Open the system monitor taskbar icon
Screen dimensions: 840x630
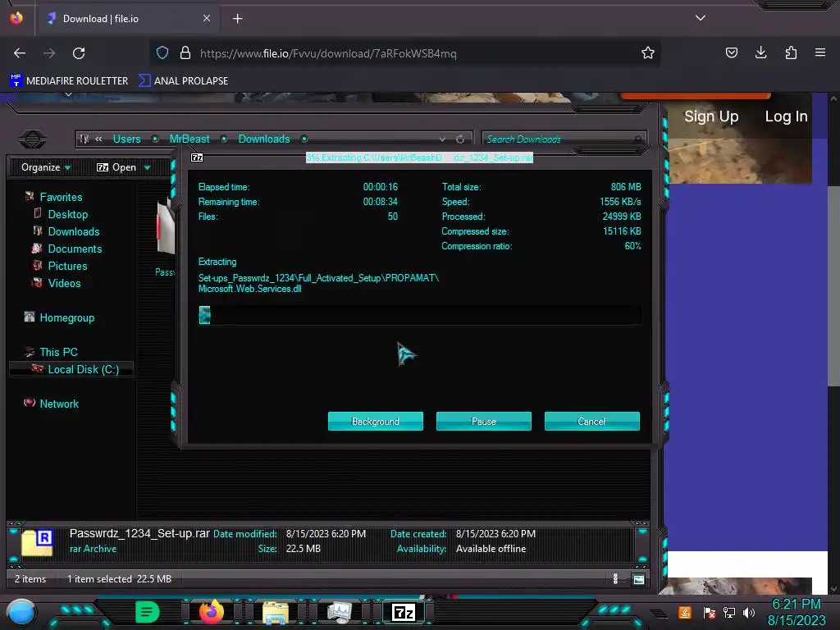pos(339,612)
